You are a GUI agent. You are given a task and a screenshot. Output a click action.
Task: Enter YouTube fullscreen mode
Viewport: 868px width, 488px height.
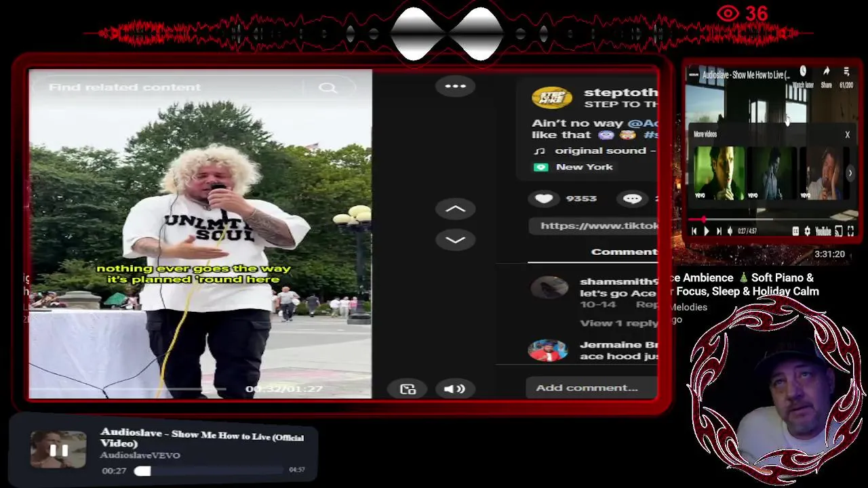[850, 231]
